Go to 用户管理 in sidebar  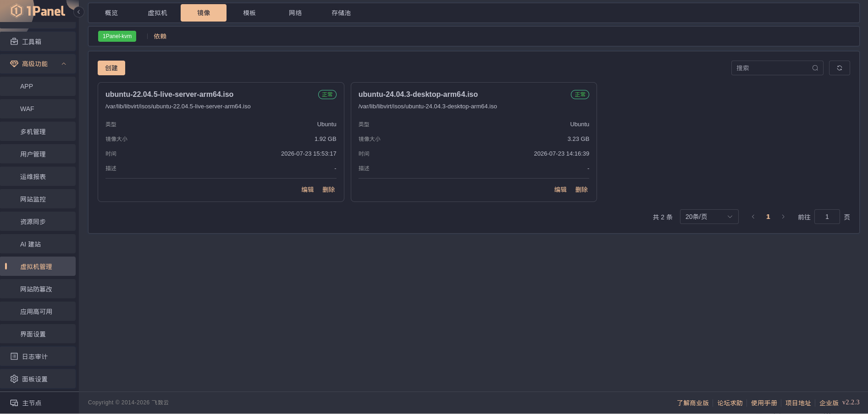tap(38, 154)
